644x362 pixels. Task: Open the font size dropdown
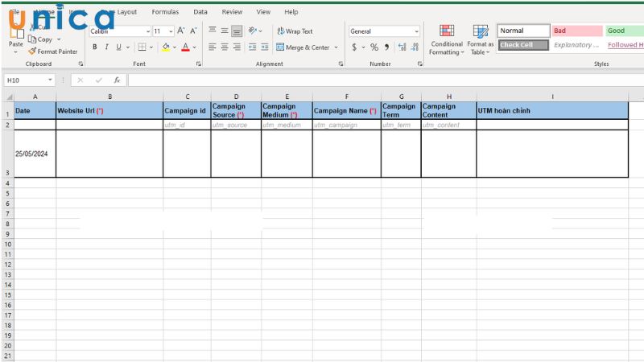click(170, 31)
